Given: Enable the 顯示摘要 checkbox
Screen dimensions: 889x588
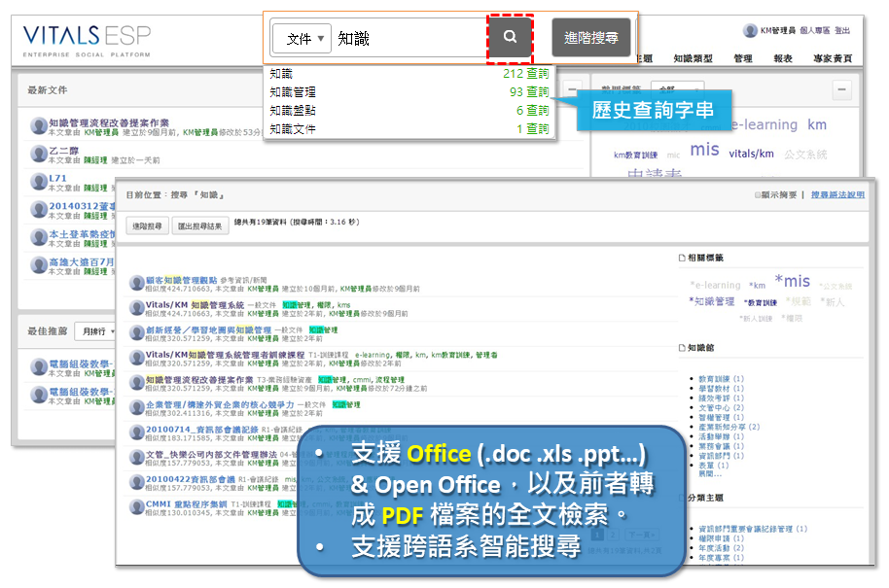Looking at the screenshot, I should tap(758, 195).
